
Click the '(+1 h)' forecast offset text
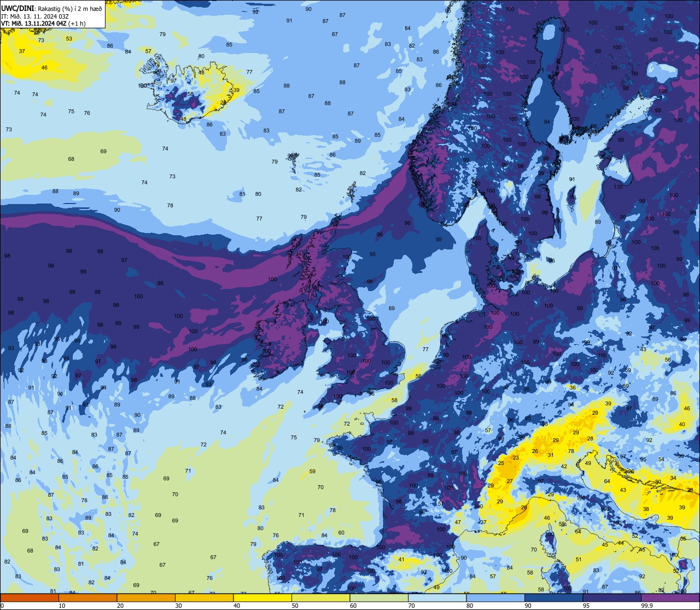77,24
